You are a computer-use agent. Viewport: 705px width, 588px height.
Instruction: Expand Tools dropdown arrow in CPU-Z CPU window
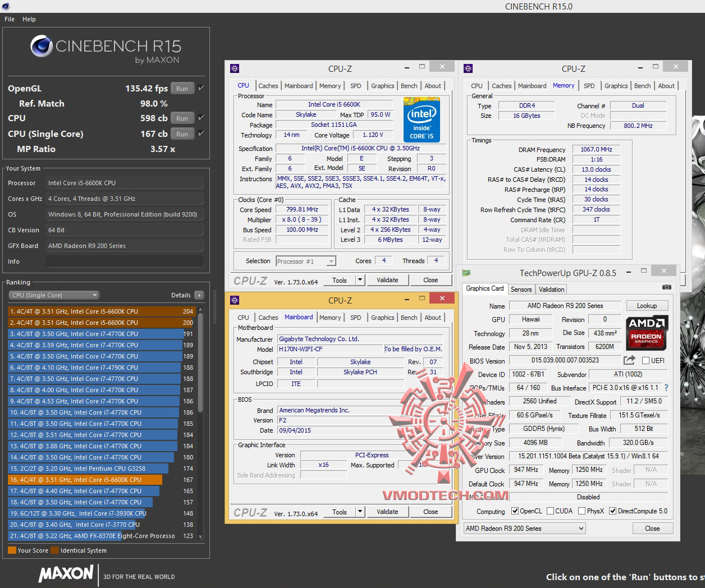point(360,280)
